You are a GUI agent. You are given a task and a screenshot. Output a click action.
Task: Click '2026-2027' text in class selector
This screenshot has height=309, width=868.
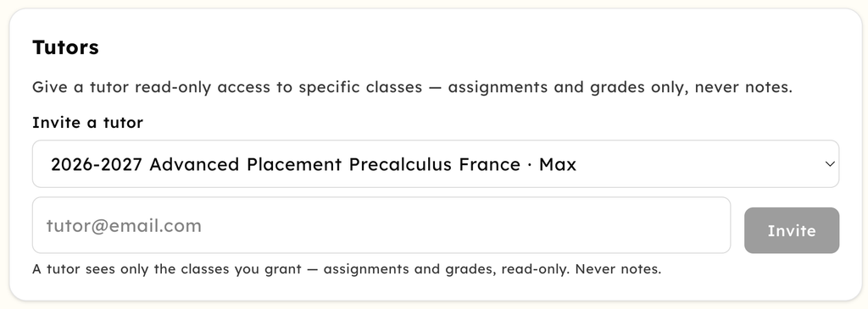[x=97, y=165]
